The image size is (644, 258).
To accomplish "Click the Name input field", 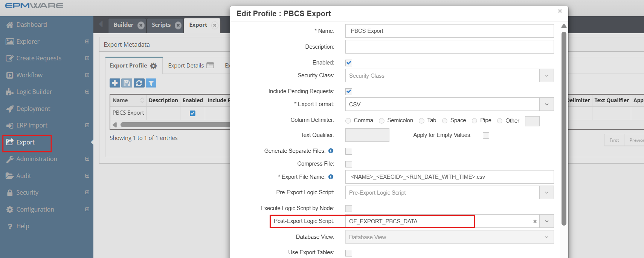I will (449, 31).
